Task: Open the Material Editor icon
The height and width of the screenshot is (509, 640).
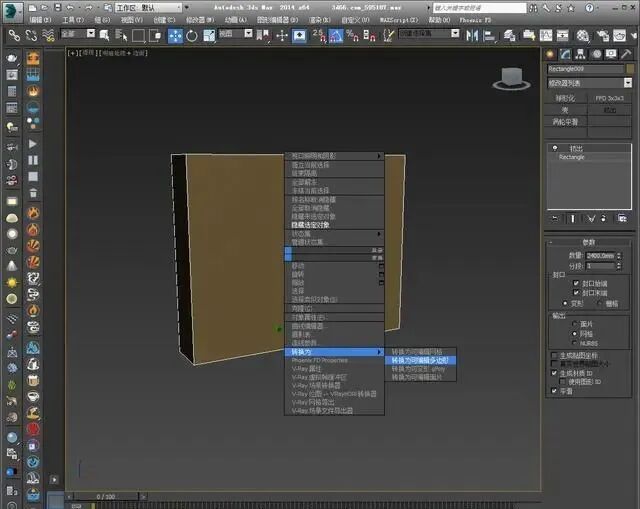Action: click(583, 36)
